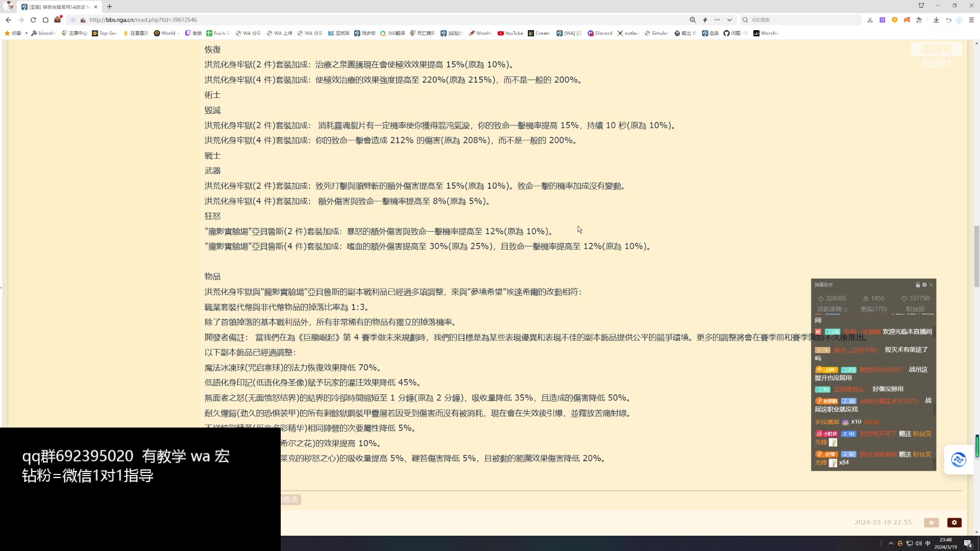This screenshot has height=551, width=980.
Task: Expand the address bar chevron dropdown
Action: point(729,20)
